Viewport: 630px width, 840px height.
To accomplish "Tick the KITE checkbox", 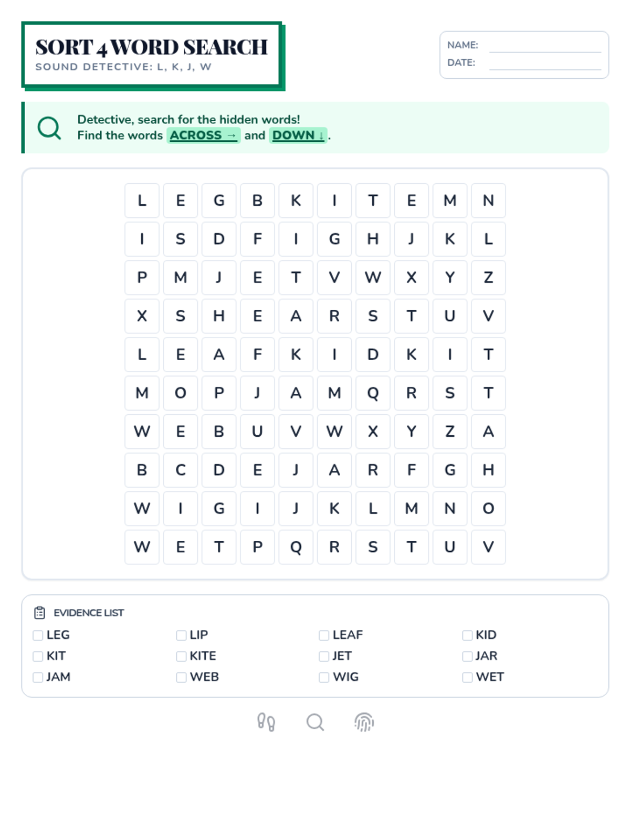I will pos(181,656).
